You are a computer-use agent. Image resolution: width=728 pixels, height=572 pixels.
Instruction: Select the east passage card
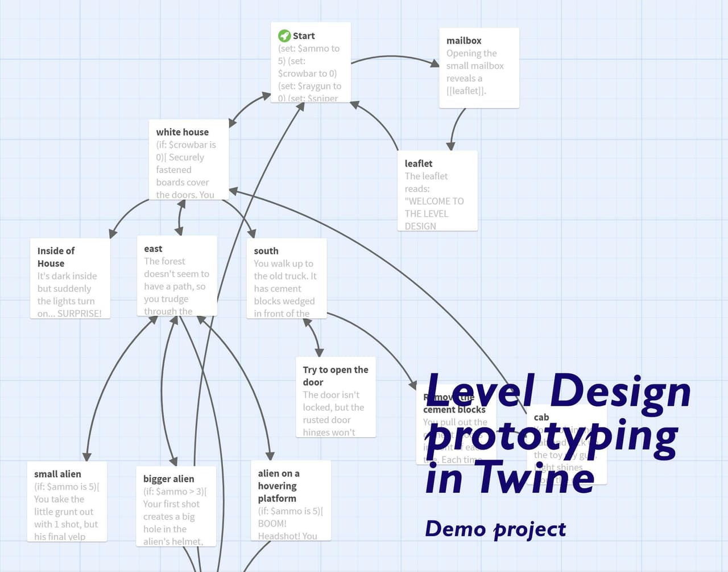(x=177, y=275)
